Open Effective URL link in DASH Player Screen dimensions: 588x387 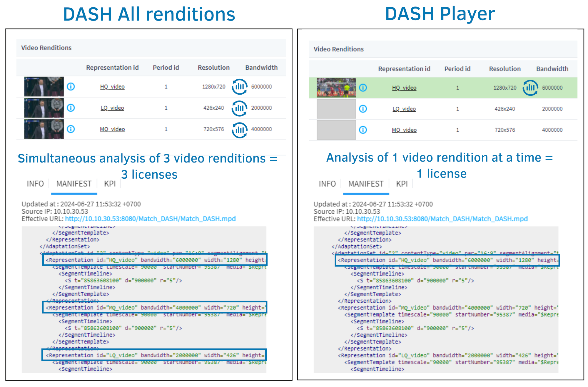(442, 219)
